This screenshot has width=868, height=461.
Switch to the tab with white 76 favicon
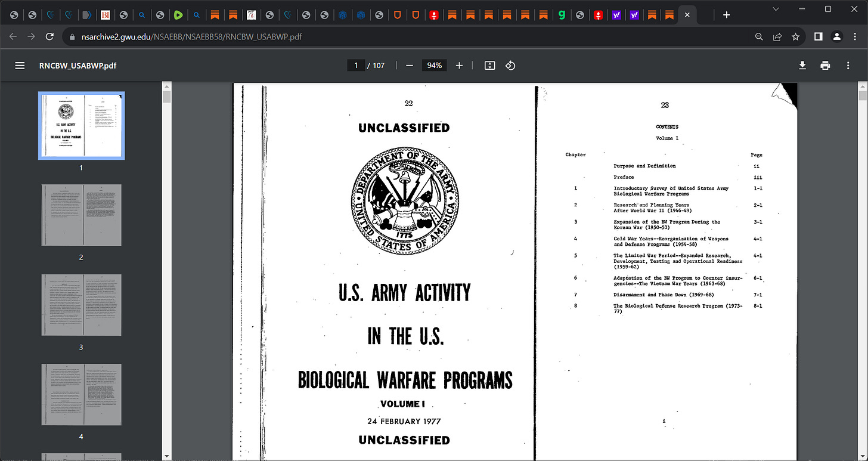[x=252, y=15]
